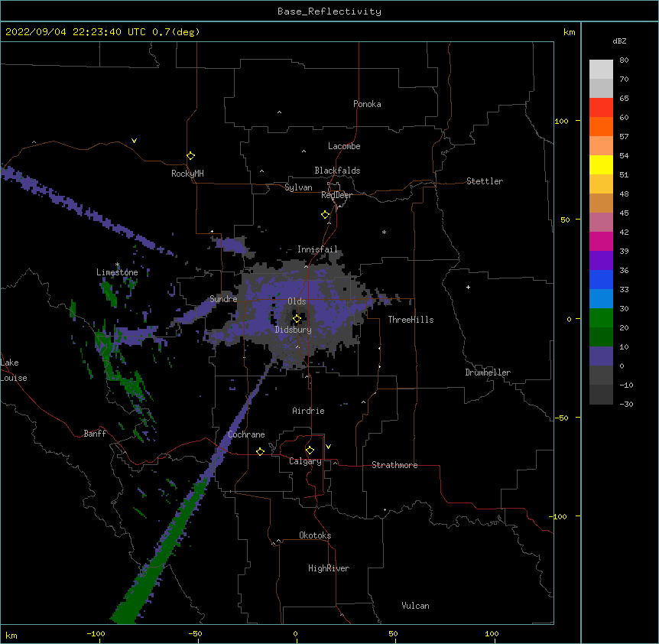Click the red 60–65 dBZ legend swatch
The image size is (659, 644).
pyautogui.click(x=601, y=108)
